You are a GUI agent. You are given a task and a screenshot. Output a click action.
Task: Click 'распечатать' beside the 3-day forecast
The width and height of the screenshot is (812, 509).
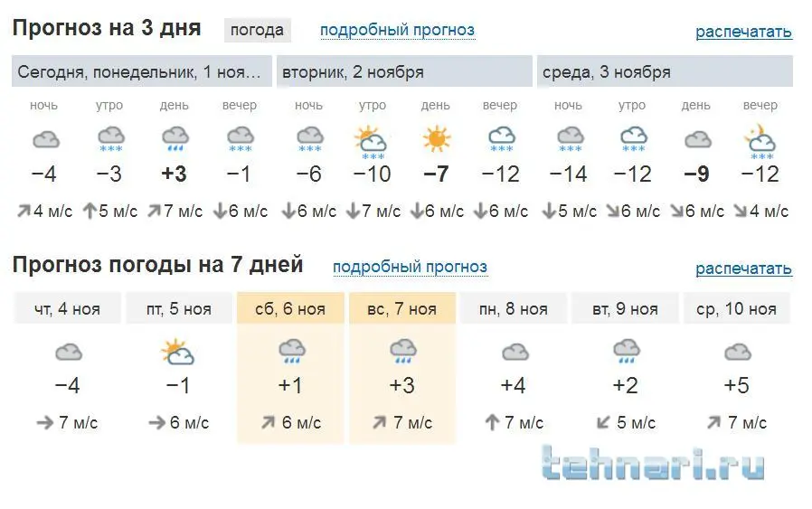tap(743, 32)
